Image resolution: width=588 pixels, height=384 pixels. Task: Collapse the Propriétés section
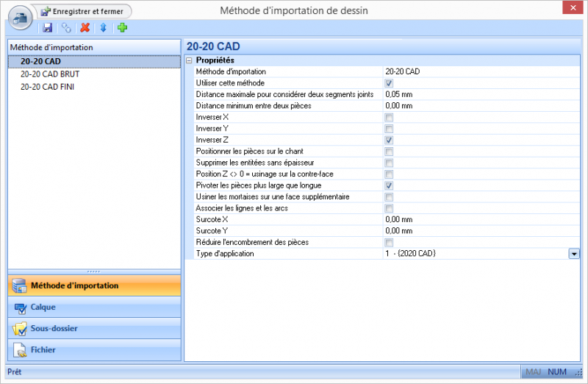(x=190, y=60)
